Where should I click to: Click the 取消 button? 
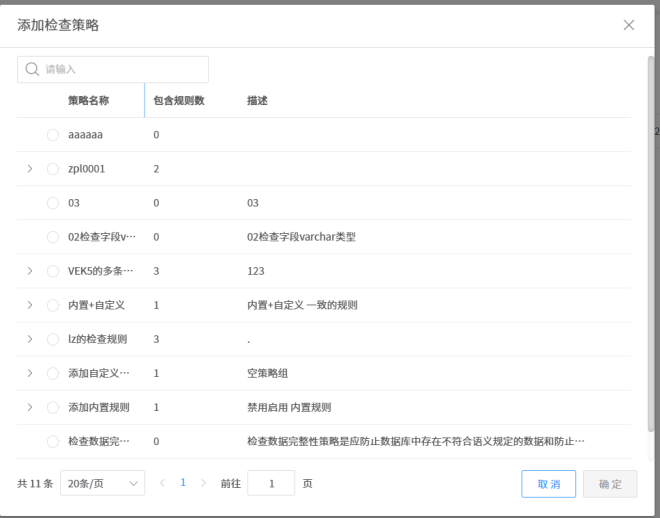pyautogui.click(x=548, y=484)
